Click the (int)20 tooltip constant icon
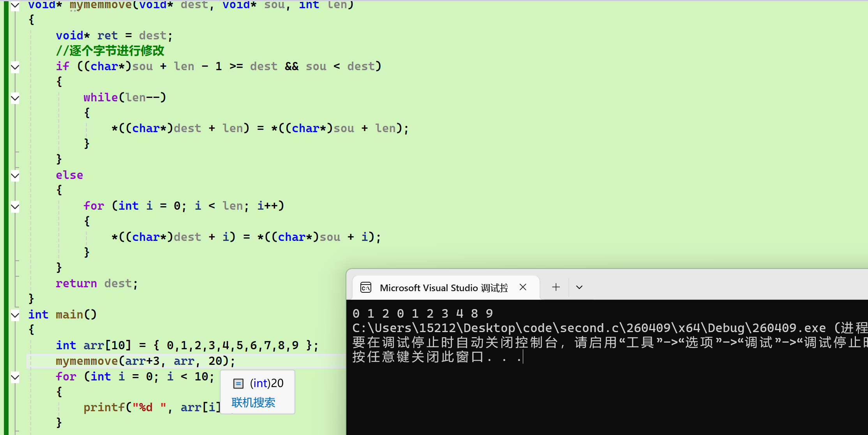The height and width of the screenshot is (435, 868). pyautogui.click(x=238, y=384)
